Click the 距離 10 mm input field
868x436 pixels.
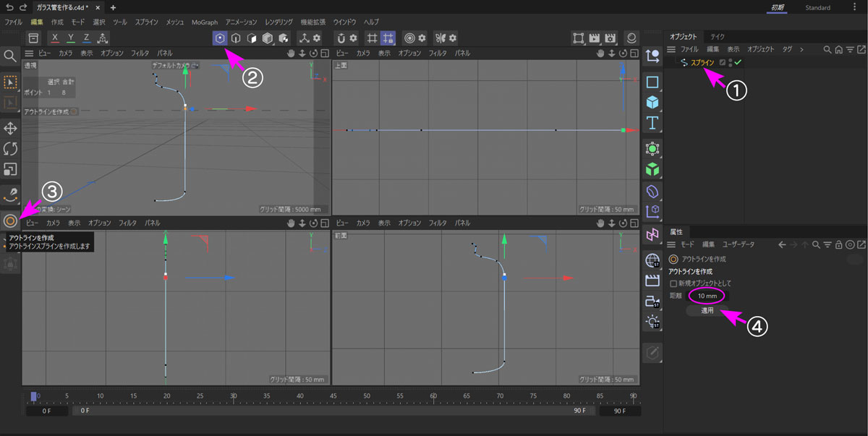(707, 296)
